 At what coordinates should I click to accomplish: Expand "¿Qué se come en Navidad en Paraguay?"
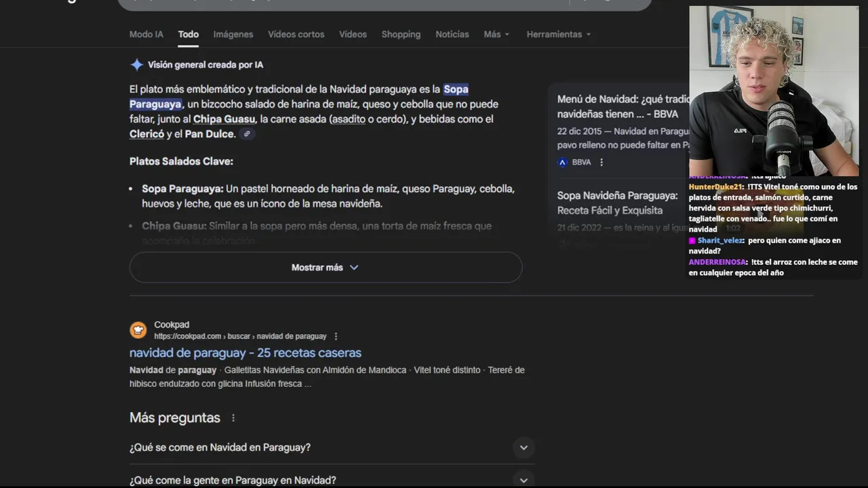click(523, 447)
